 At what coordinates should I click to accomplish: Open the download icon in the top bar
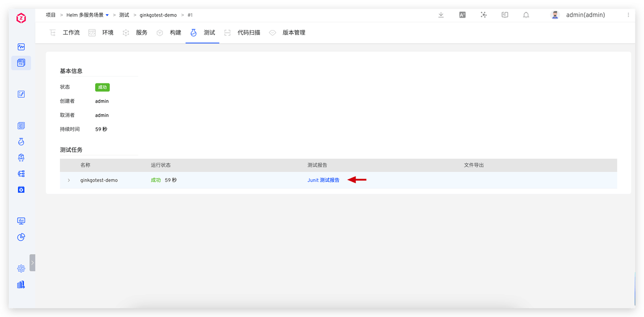[x=441, y=15]
